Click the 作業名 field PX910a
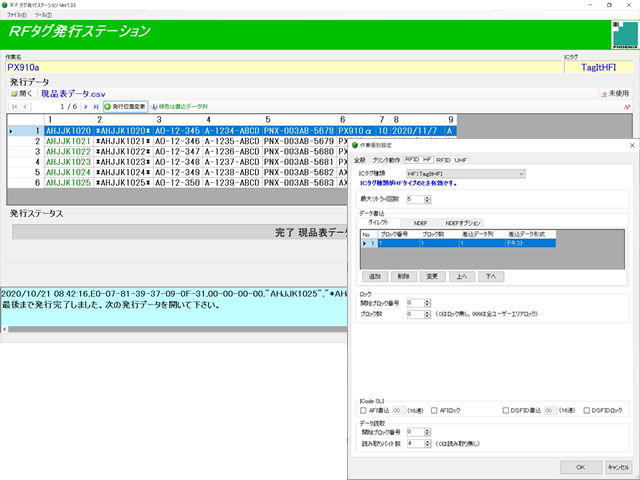 (284, 67)
